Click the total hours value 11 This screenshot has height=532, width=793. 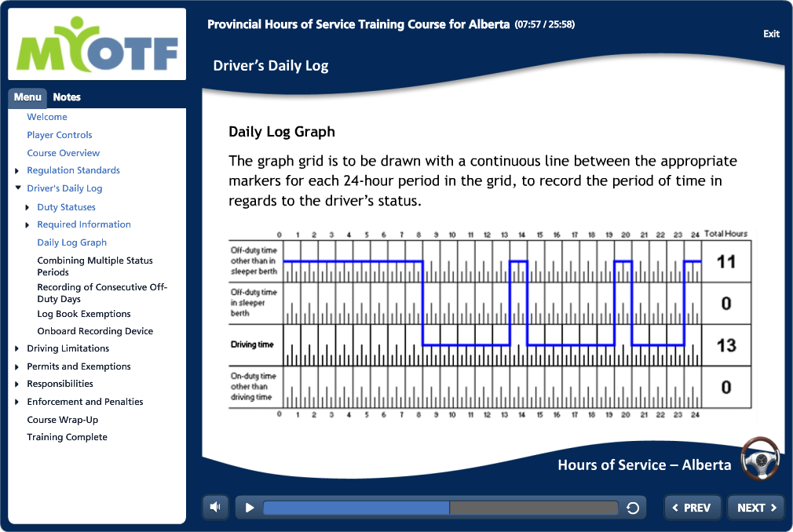click(726, 262)
